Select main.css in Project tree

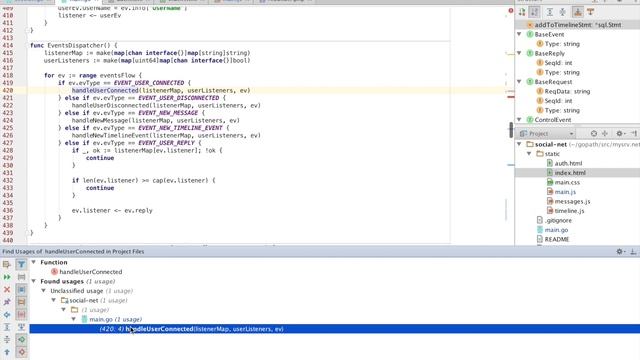pos(567,182)
